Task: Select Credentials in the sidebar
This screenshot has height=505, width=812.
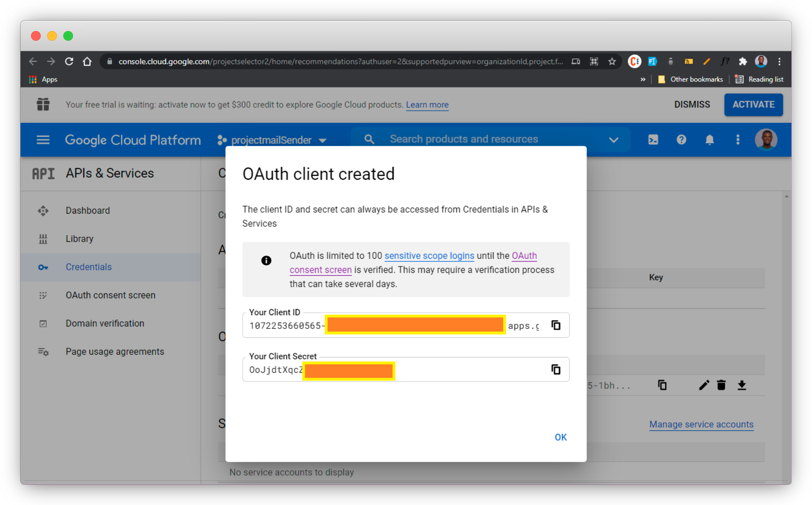Action: [x=111, y=267]
